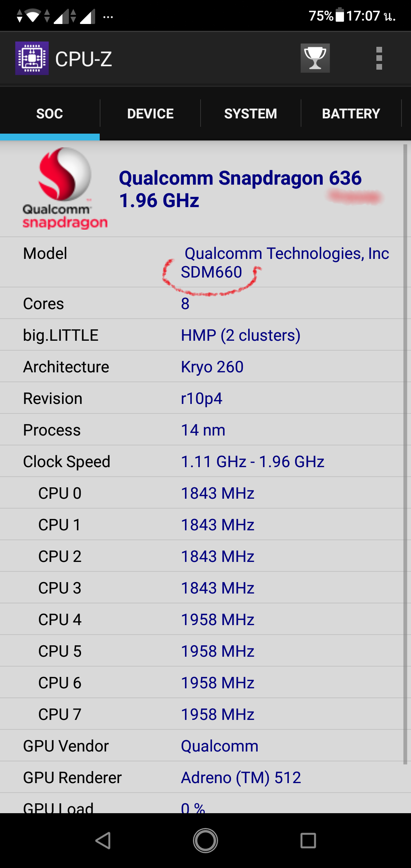This screenshot has width=411, height=868.
Task: Tap the Qualcomm Snapdragon 636 heading
Action: [240, 178]
